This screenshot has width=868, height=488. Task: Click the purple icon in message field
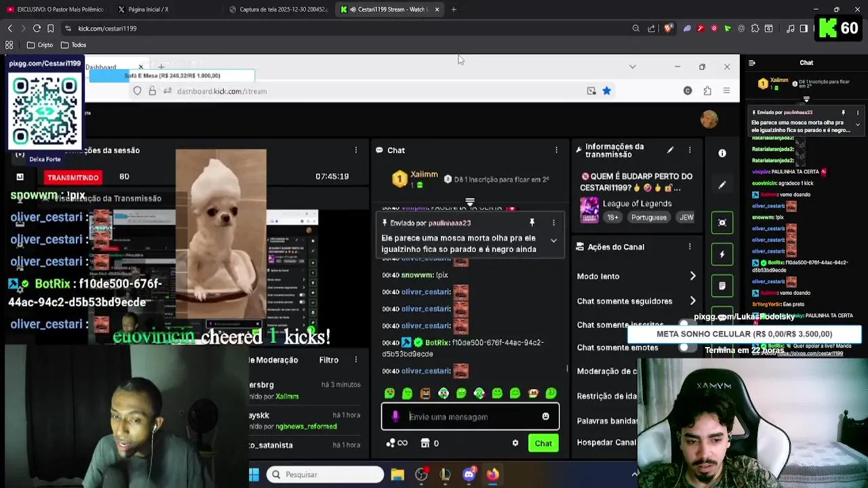(x=395, y=416)
